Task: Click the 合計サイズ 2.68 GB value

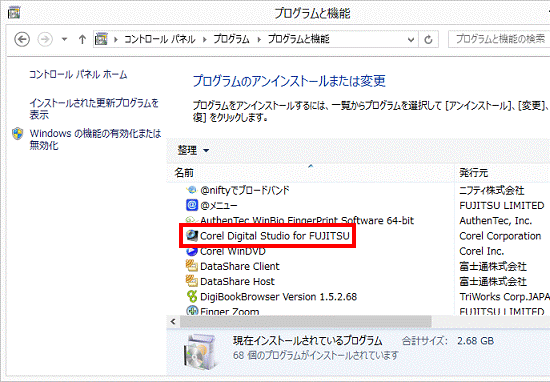Action: [475, 341]
